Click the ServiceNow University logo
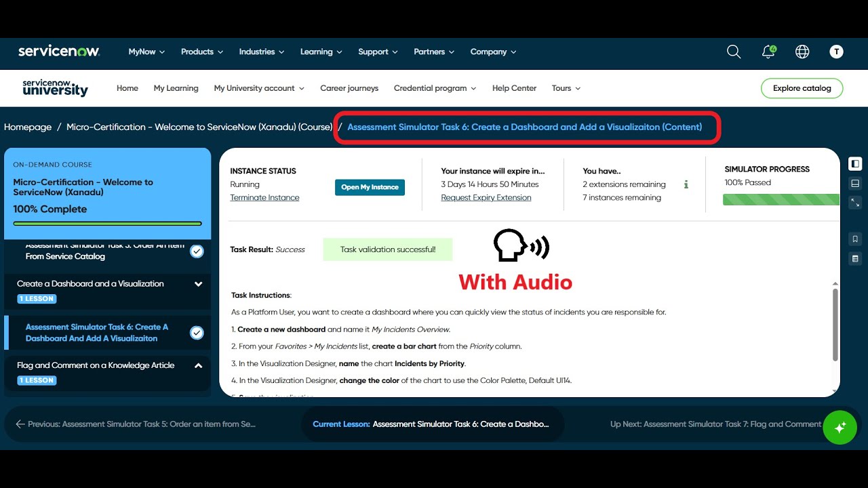The width and height of the screenshot is (868, 488). point(55,88)
